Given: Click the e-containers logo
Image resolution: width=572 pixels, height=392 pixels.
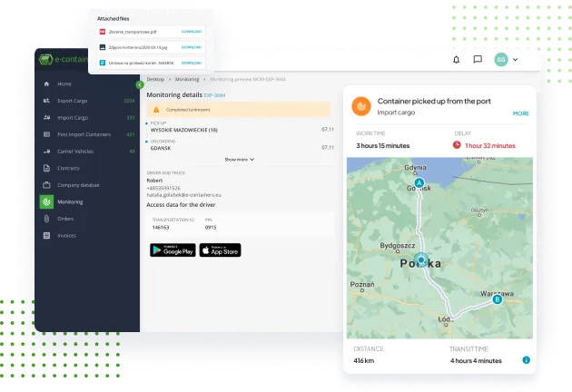Looking at the screenshot, I should coord(63,59).
